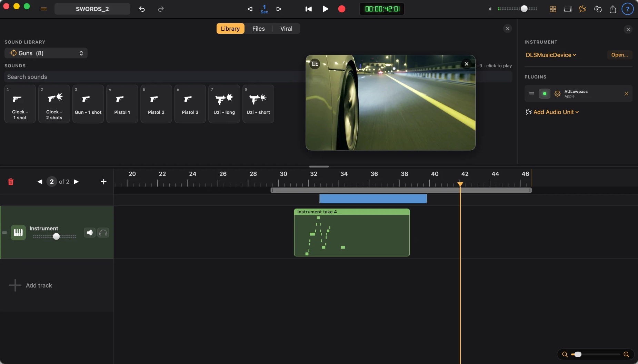Switch to the Library tab
The width and height of the screenshot is (638, 364).
230,29
